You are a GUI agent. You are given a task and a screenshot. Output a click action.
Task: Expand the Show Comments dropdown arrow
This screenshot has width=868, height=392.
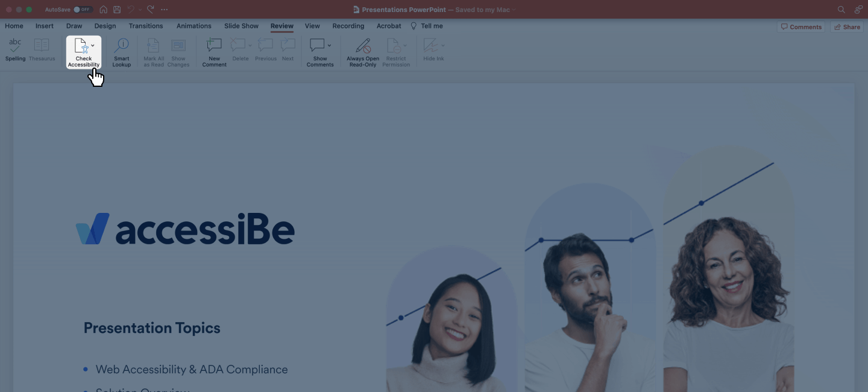click(329, 45)
